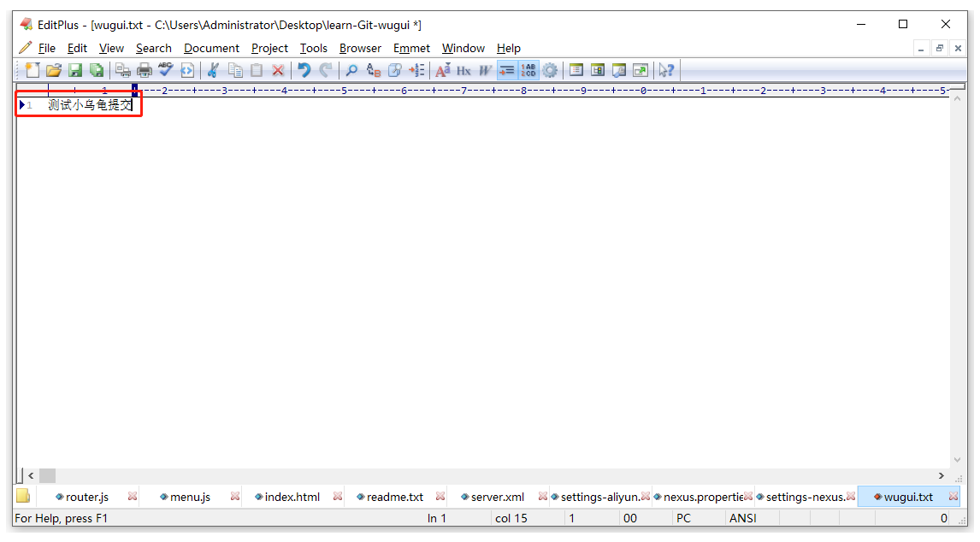Image resolution: width=980 pixels, height=542 pixels.
Task: Open the Edit menu
Action: [x=78, y=48]
